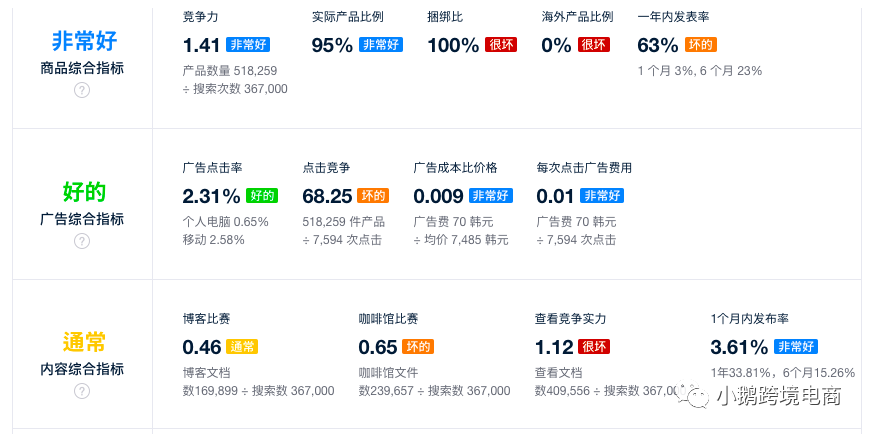Click 1年33.81%，6个月15.26% text

[x=783, y=372]
